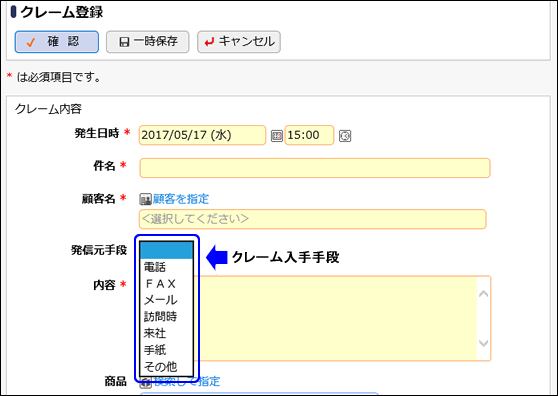This screenshot has width=558, height=396.
Task: Choose 手紙 from the dropdown list
Action: 167,350
